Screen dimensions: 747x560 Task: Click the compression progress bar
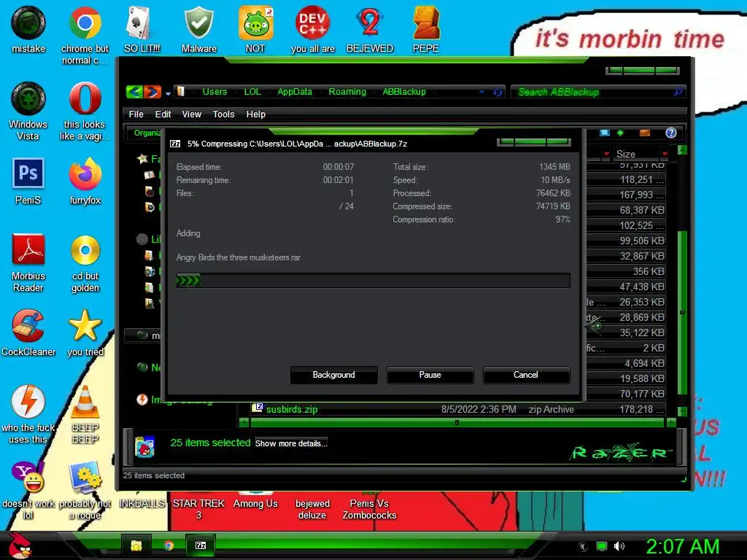(373, 281)
